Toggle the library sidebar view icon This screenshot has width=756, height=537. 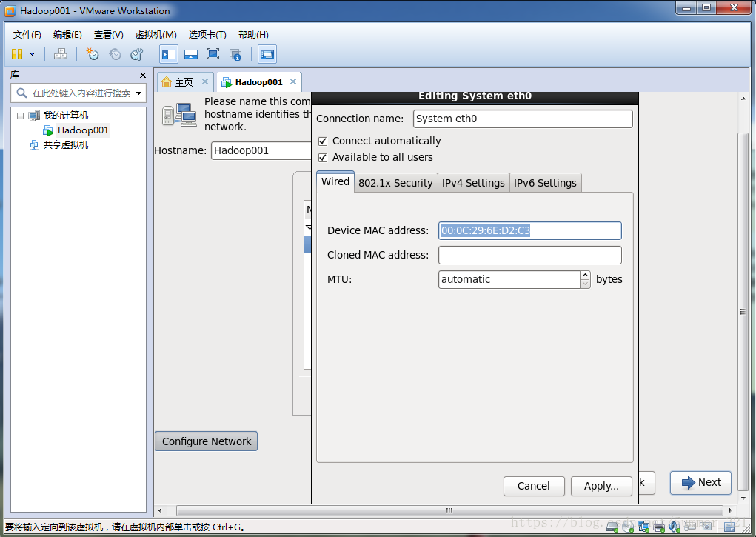(169, 54)
